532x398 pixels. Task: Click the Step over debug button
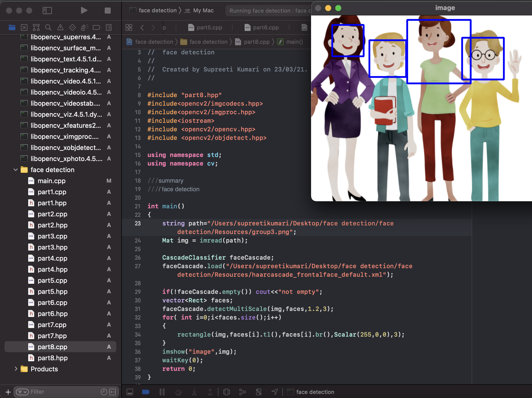coord(178,392)
